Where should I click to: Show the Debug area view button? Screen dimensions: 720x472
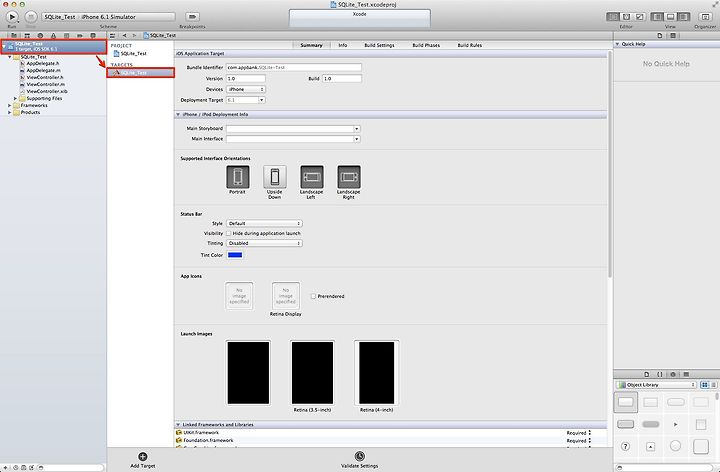(x=670, y=17)
